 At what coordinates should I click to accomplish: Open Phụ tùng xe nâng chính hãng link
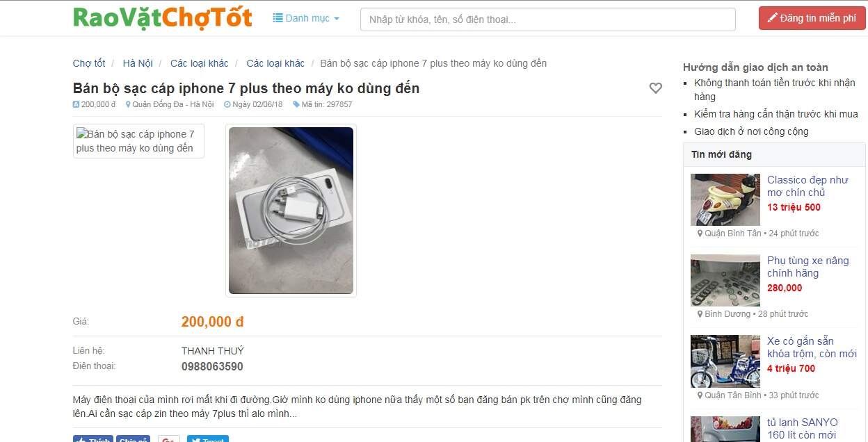tap(808, 267)
